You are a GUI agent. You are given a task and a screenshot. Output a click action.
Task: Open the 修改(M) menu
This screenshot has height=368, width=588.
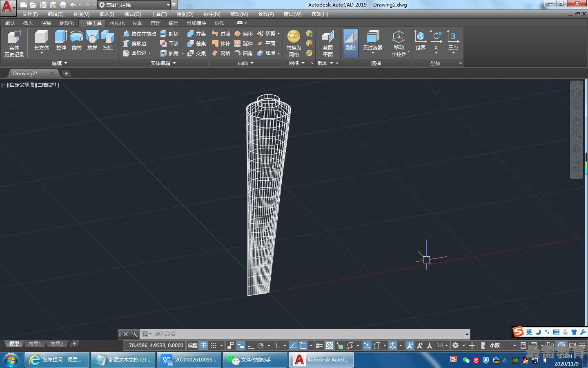coord(239,14)
